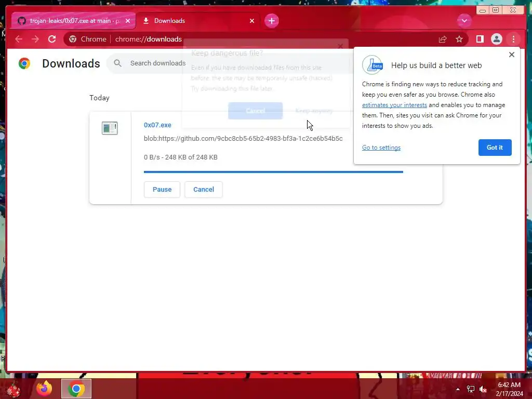This screenshot has width=532, height=399.
Task: Click Cancel in the dangerous file dialog
Action: [255, 111]
